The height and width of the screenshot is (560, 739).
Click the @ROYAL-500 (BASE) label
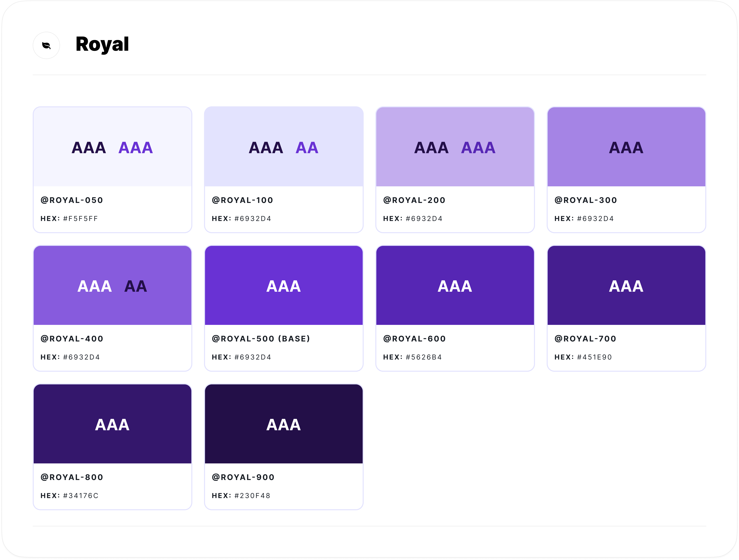click(x=261, y=338)
